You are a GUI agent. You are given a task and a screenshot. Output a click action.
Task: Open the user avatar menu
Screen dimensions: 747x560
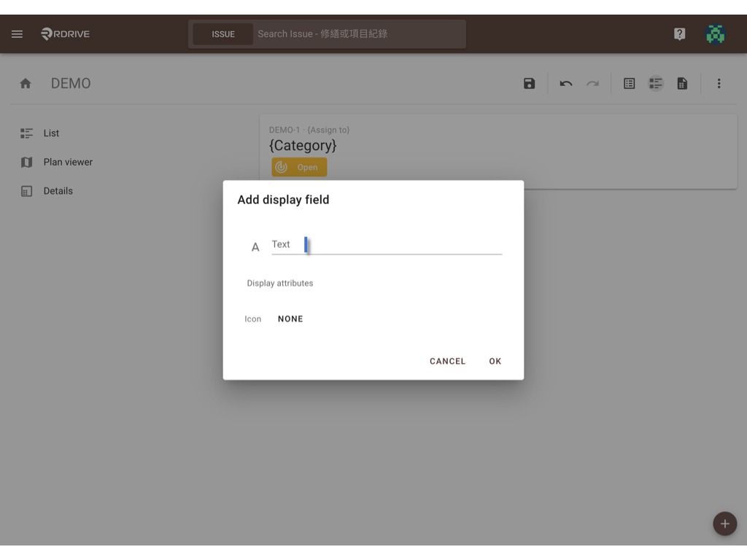tap(715, 34)
